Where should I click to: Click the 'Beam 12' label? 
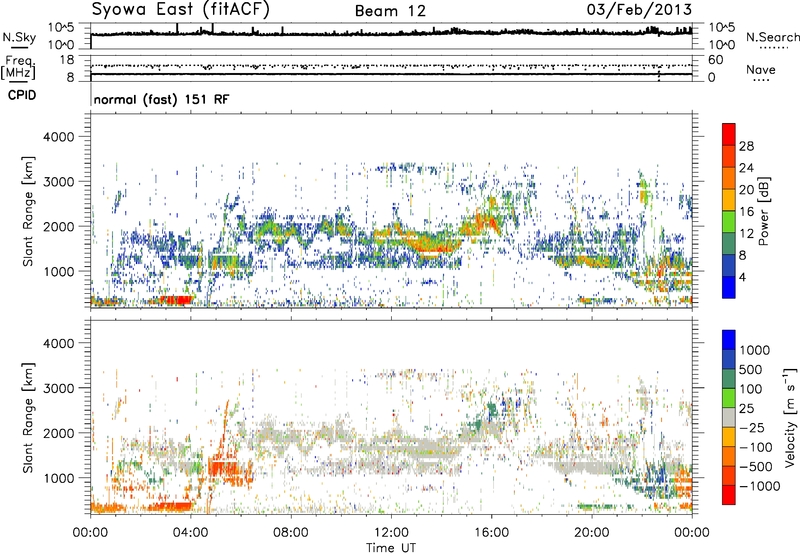(x=390, y=11)
